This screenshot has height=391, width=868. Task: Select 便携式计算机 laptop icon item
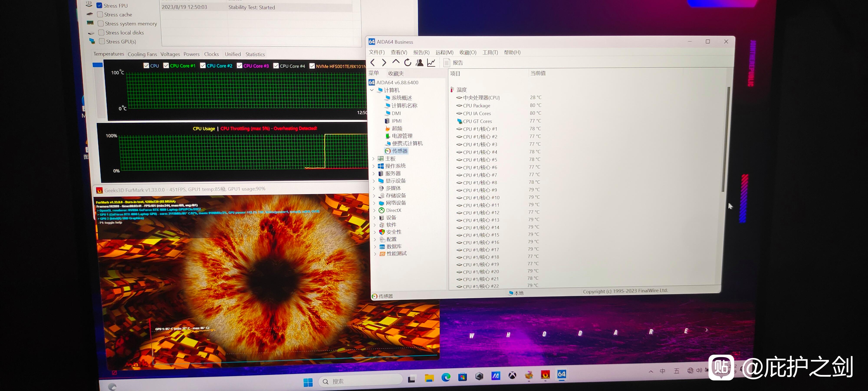tap(388, 143)
